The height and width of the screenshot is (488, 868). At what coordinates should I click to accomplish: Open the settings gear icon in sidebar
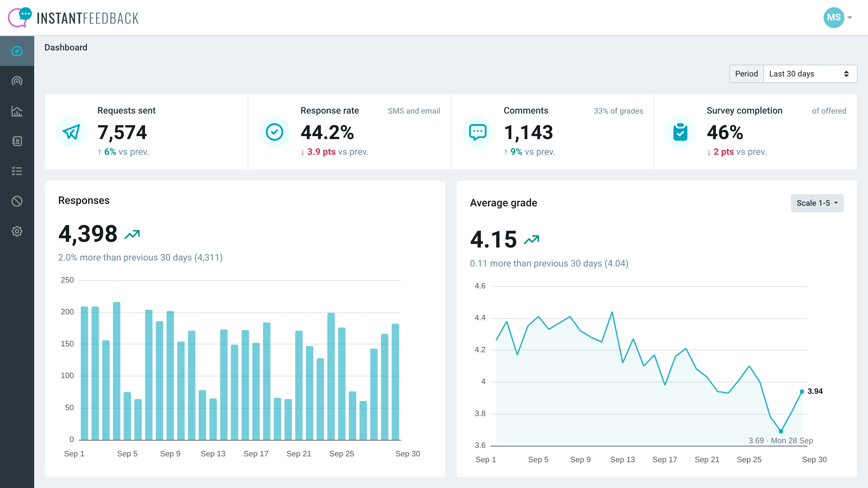(x=17, y=231)
